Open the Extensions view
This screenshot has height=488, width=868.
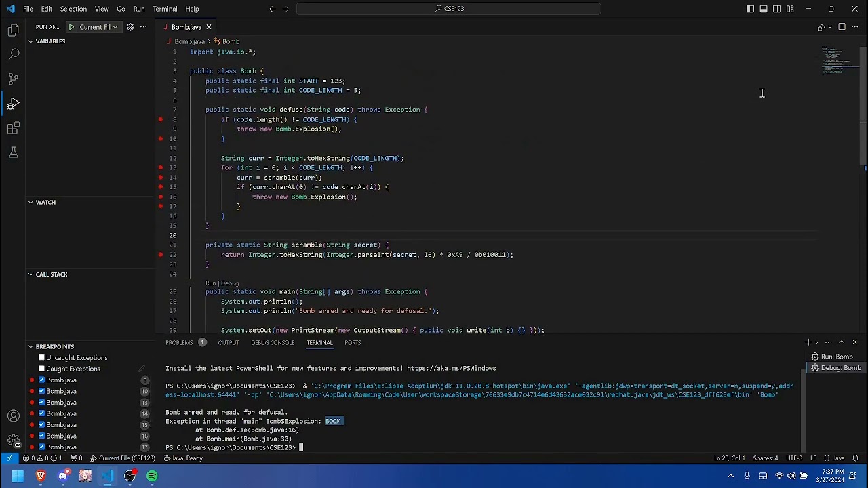[14, 128]
